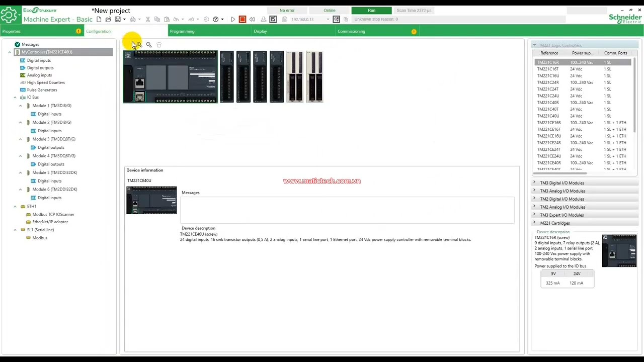This screenshot has height=362, width=644.
Task: Collapse Module 1 (TM3DI8/G) node
Action: tap(21, 106)
